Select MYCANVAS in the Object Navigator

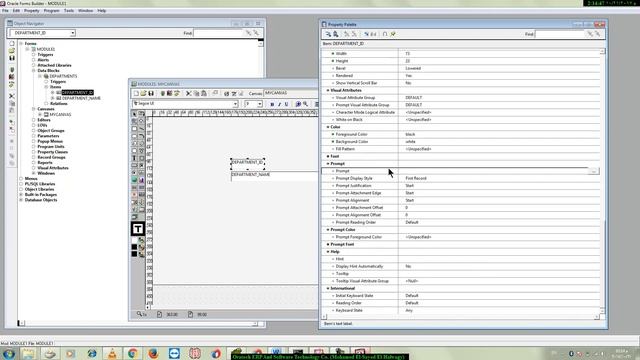tap(60, 115)
